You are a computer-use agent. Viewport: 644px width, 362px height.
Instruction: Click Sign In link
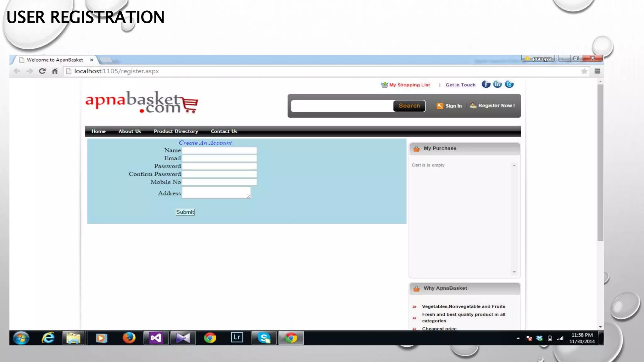point(453,106)
